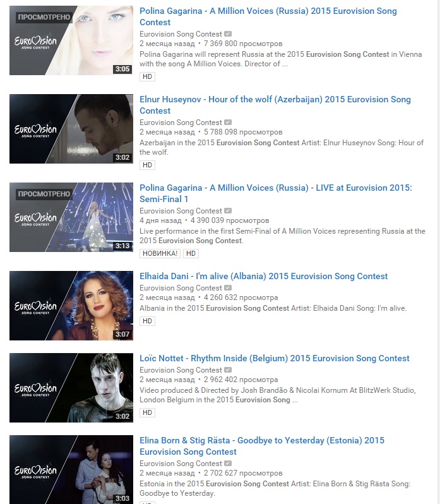Click view count 5 788 098 просмотров
This screenshot has width=440, height=504.
coord(243,132)
